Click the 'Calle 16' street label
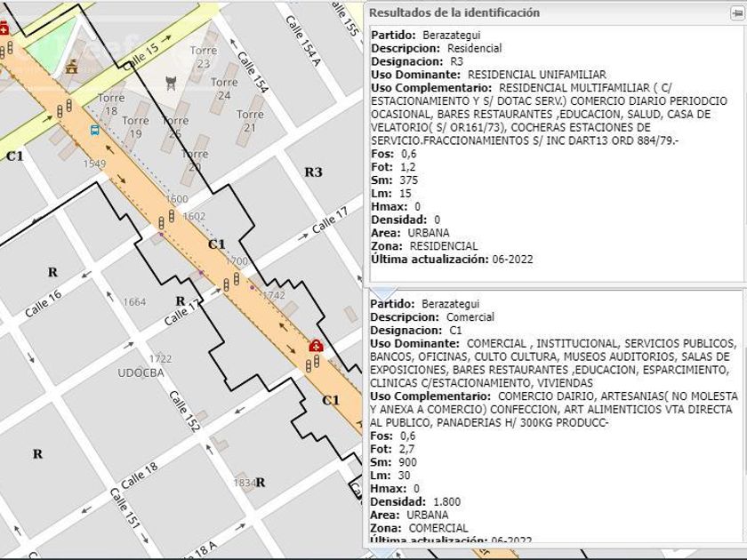 44,304
